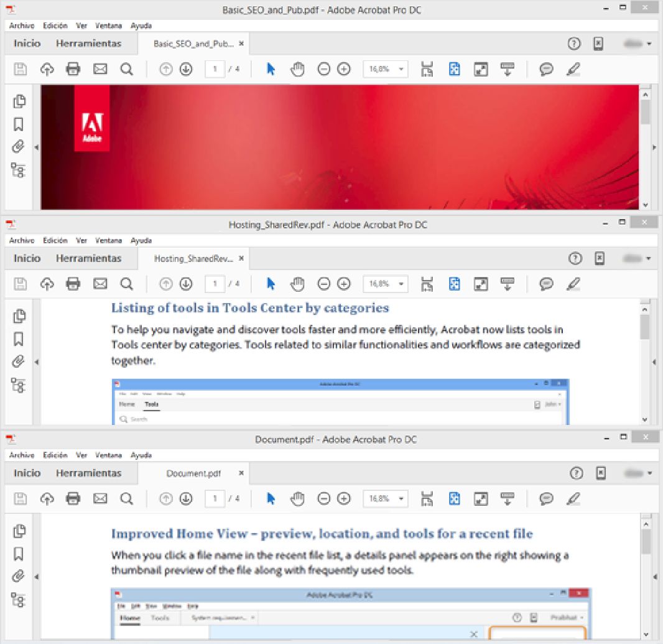Print the Basic_SEO_and_Pub document

pyautogui.click(x=73, y=69)
